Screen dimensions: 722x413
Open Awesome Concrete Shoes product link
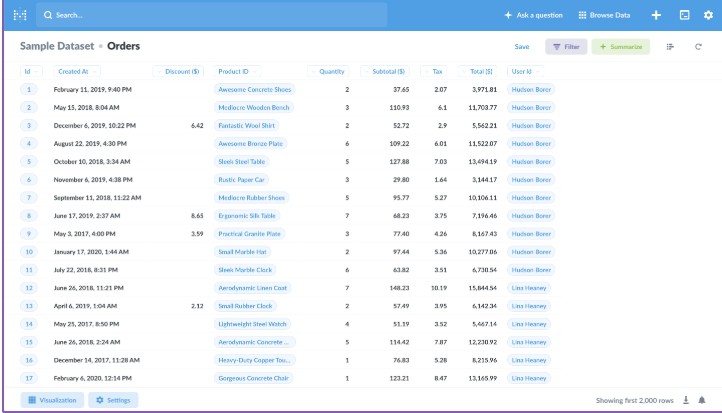tap(255, 89)
